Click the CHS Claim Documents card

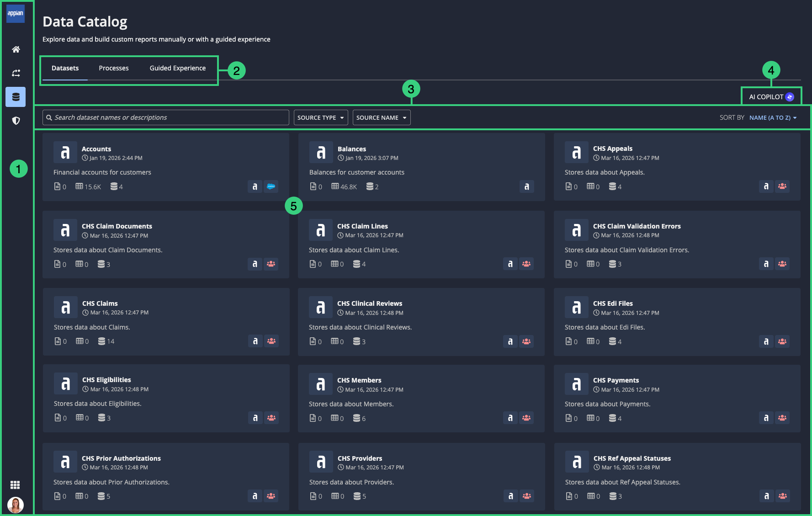pos(166,245)
